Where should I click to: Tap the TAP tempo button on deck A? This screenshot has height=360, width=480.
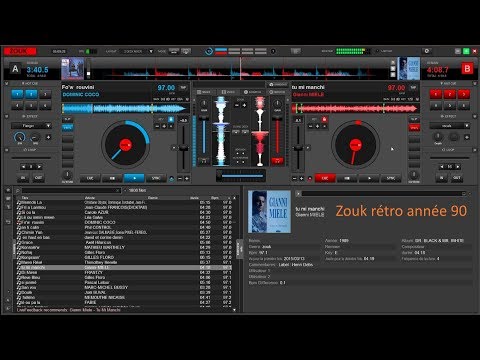pos(183,88)
